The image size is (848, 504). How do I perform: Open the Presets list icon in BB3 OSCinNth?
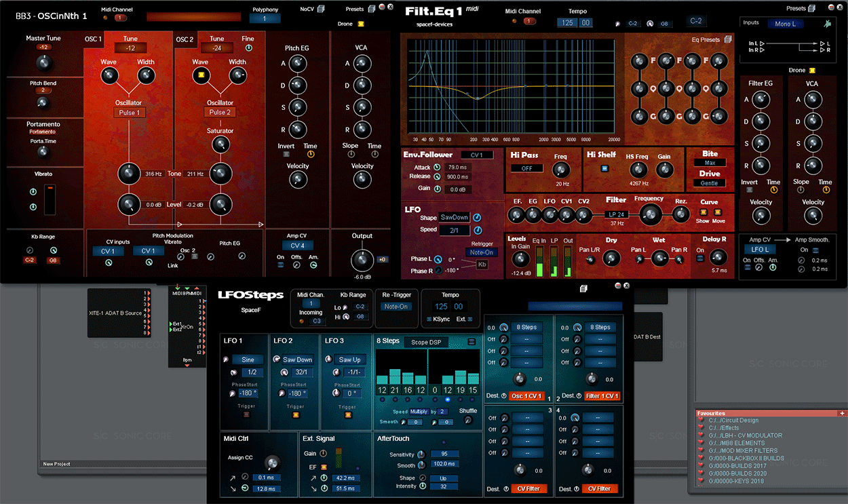coord(372,9)
